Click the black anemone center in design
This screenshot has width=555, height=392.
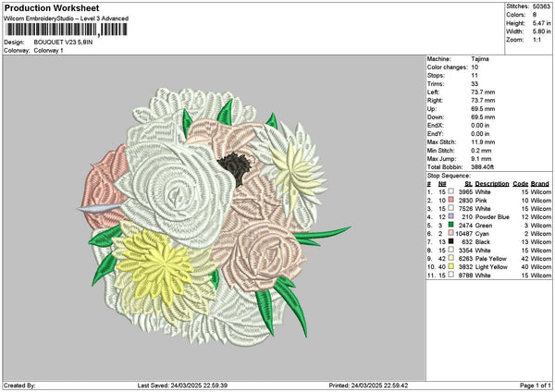click(x=234, y=167)
